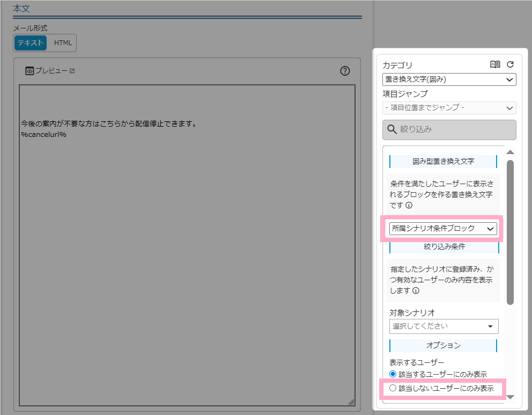
Task: Click the refresh icon in the category panel
Action: coord(510,64)
